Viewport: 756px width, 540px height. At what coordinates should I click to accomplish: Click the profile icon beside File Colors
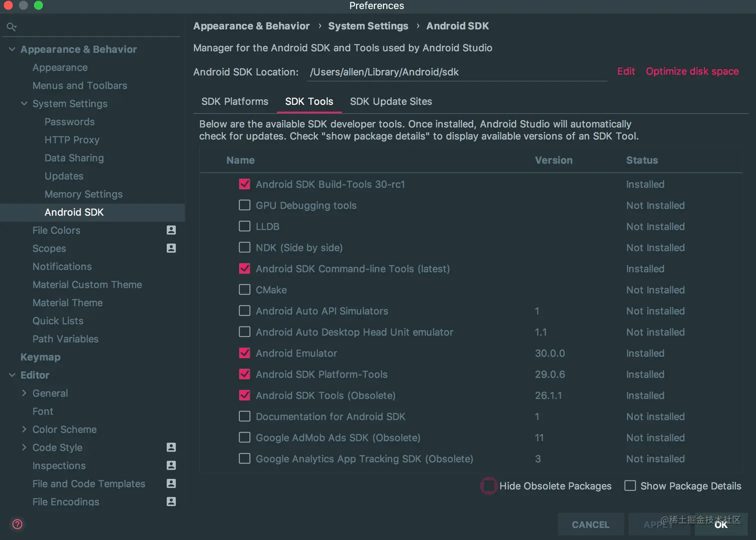pos(171,230)
